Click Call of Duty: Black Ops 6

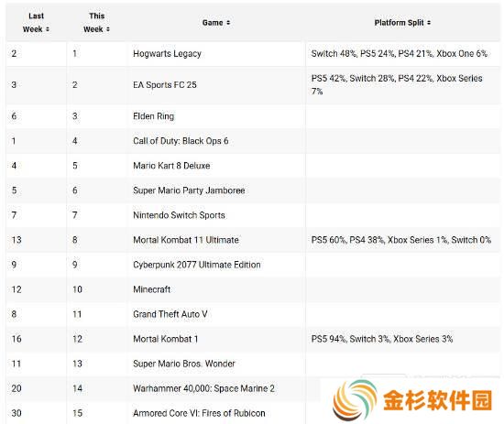[x=181, y=141]
